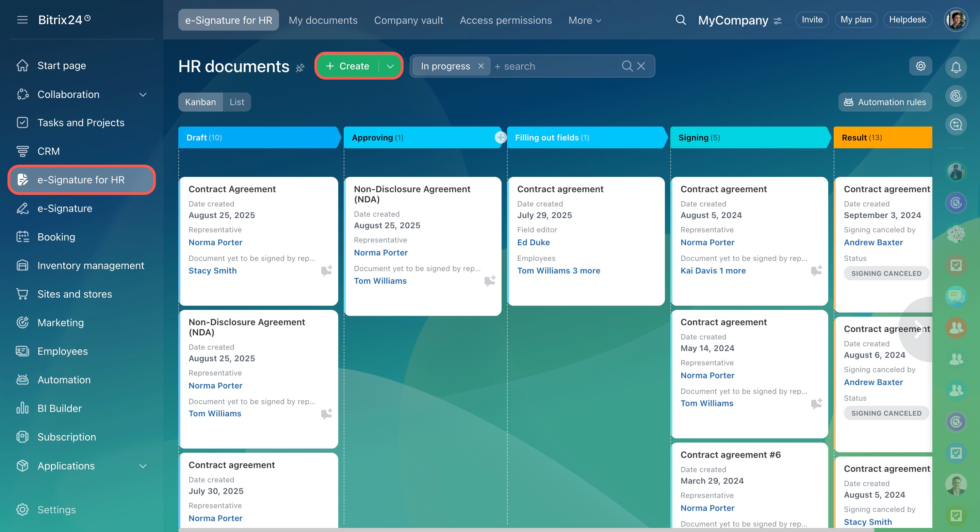
Task: Click the Automation robot icon in sidebar
Action: [x=22, y=380]
